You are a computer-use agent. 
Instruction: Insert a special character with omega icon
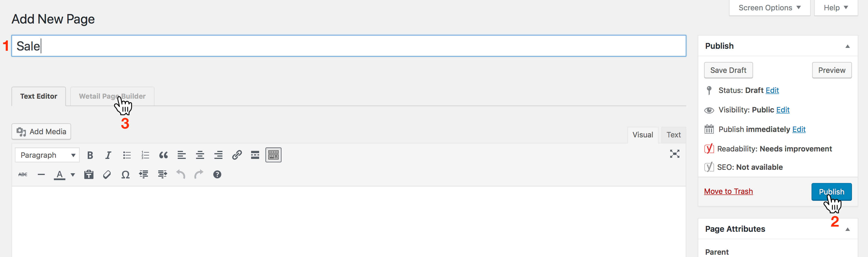point(125,175)
